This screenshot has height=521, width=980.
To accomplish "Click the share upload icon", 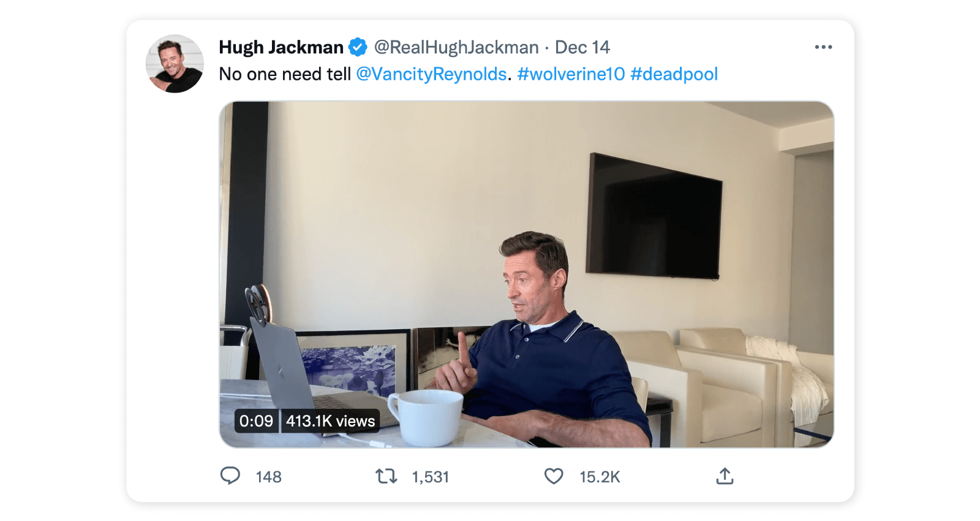I will [x=725, y=476].
